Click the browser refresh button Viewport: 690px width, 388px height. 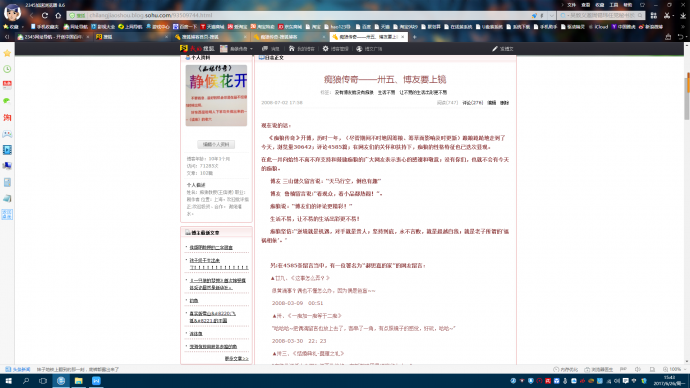45,15
